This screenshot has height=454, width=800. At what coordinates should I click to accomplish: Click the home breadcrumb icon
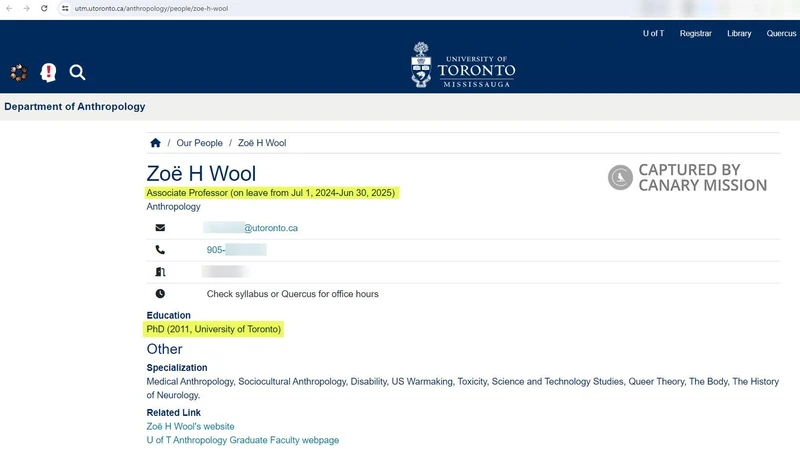[x=156, y=143]
